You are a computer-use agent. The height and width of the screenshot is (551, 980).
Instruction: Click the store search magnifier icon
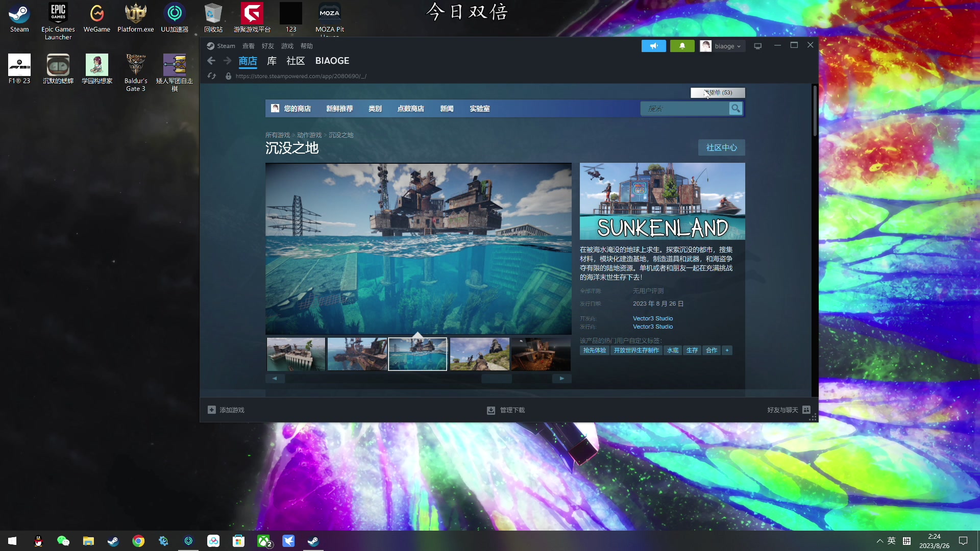click(736, 108)
